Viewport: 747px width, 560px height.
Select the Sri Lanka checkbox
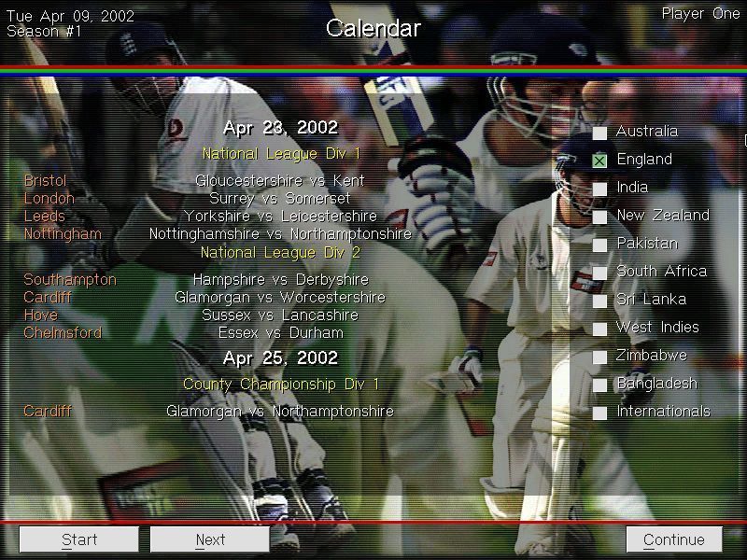click(x=599, y=301)
